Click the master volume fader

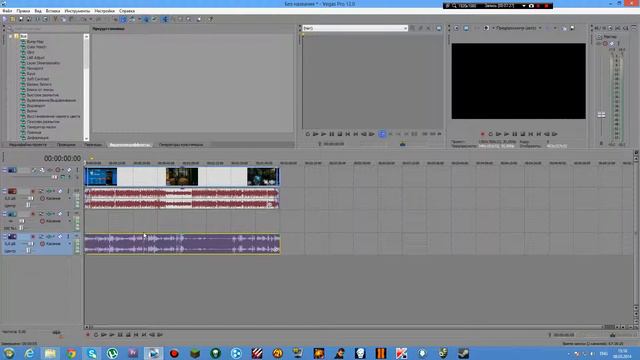coord(601,115)
